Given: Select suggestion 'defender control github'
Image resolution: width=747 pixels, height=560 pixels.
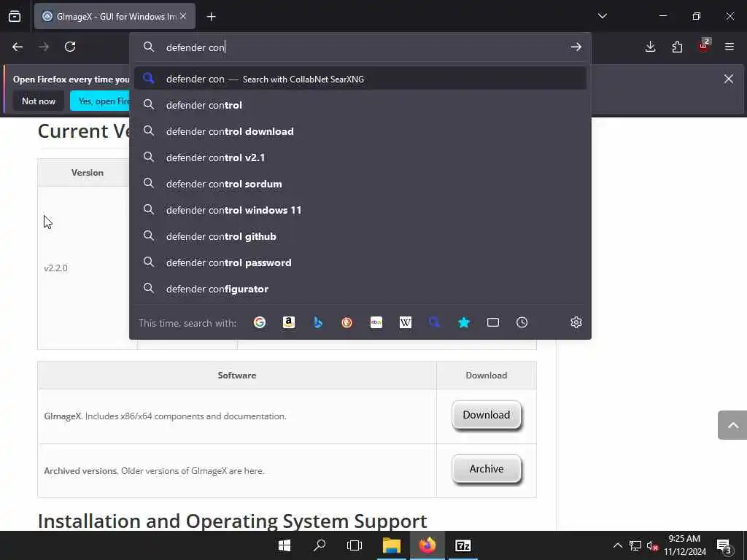Looking at the screenshot, I should pos(360,236).
